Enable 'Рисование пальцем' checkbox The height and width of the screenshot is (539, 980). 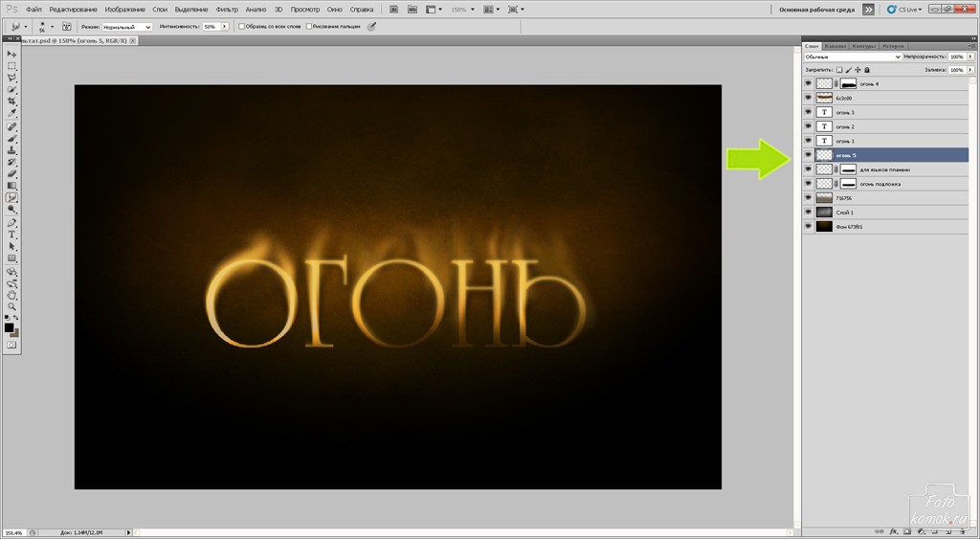(309, 27)
